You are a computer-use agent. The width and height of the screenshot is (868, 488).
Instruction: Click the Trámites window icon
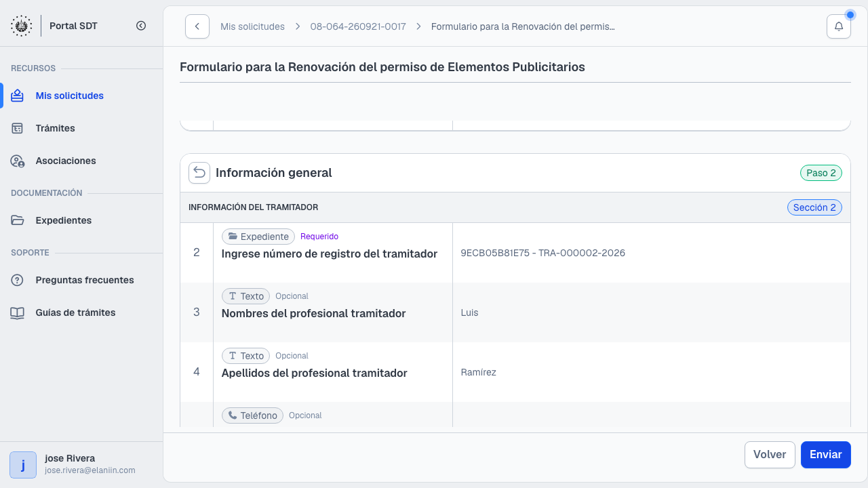point(18,128)
